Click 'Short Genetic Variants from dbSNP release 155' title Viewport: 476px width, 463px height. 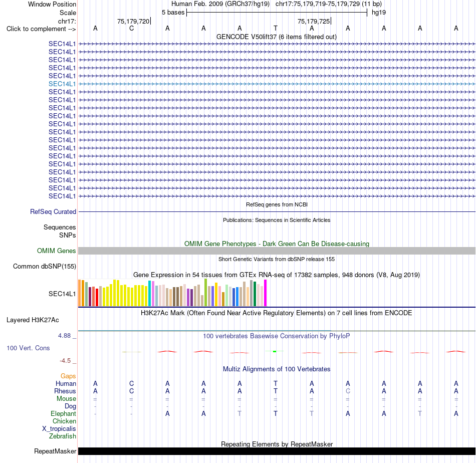pos(277,259)
